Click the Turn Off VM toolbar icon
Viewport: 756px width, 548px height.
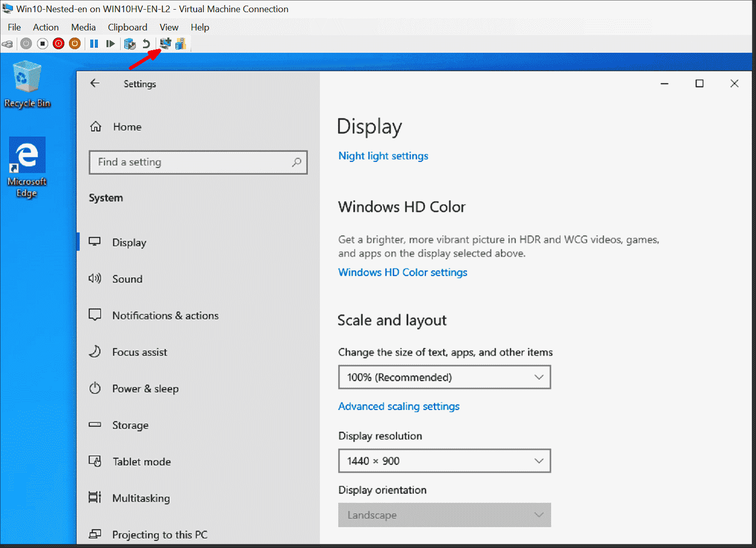tap(42, 44)
